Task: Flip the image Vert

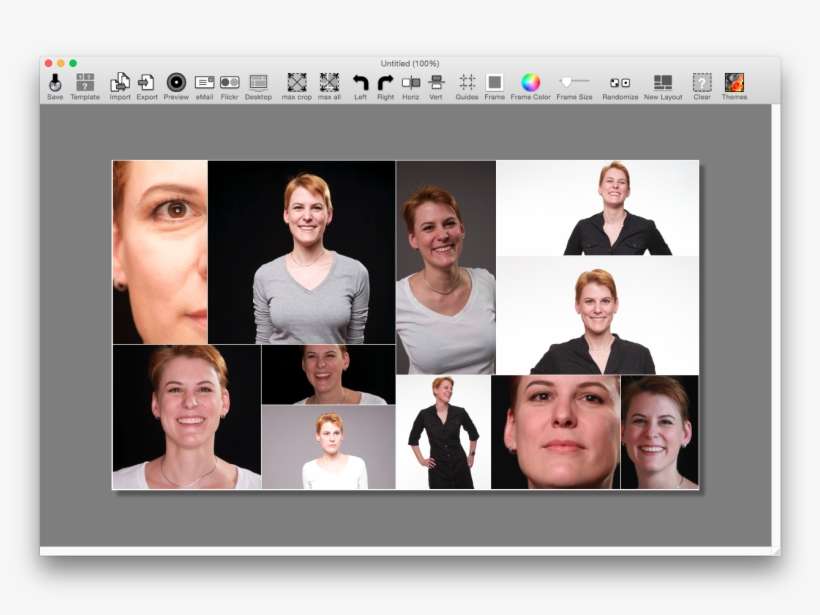Action: click(x=436, y=85)
